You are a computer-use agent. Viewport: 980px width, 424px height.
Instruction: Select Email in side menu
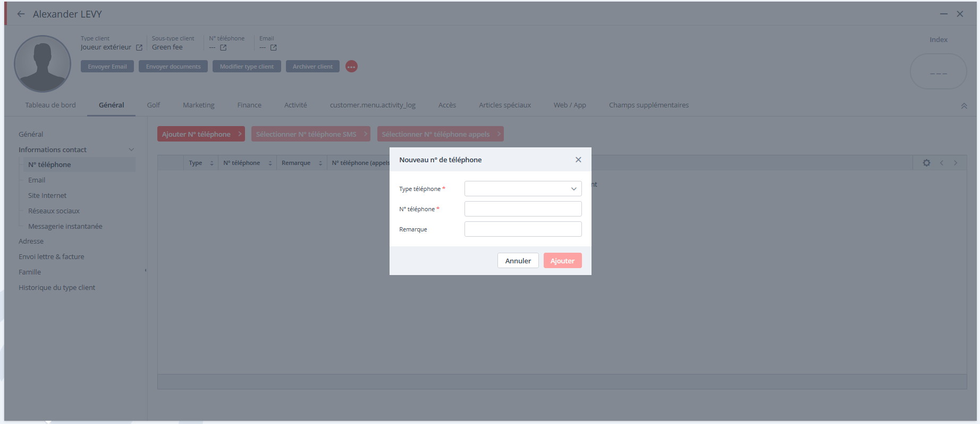coord(37,180)
